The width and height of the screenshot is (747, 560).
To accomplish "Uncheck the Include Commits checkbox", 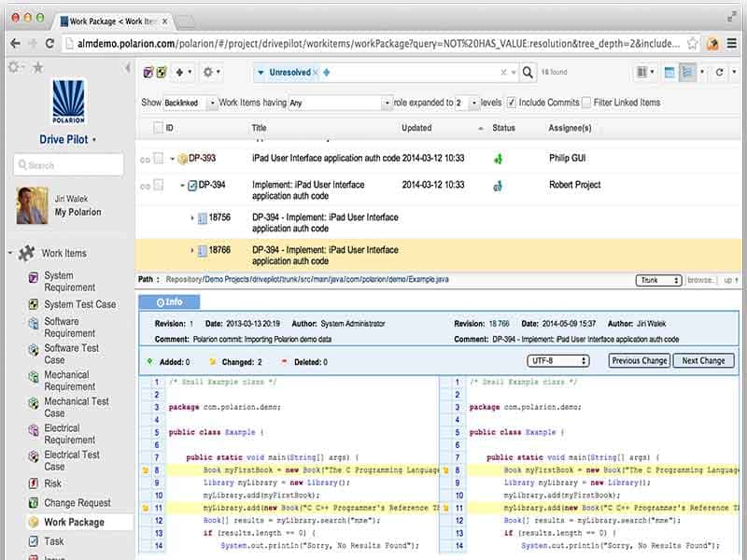I will pyautogui.click(x=512, y=103).
